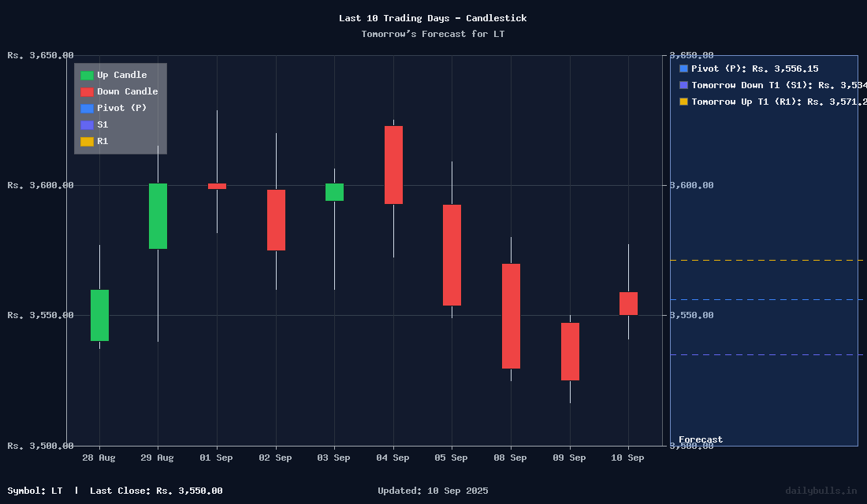Click the 28 Aug green candle body
Screen dimensions: 867x504
coord(99,315)
